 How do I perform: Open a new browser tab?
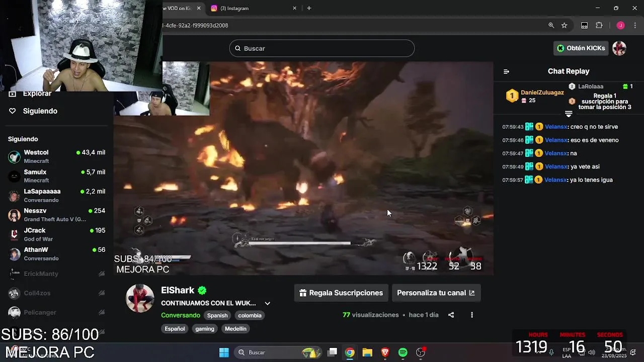point(309,8)
